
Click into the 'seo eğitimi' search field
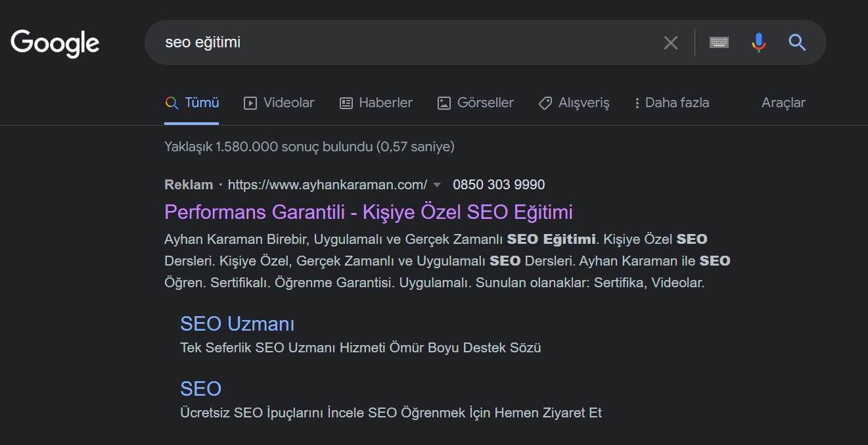(394, 43)
